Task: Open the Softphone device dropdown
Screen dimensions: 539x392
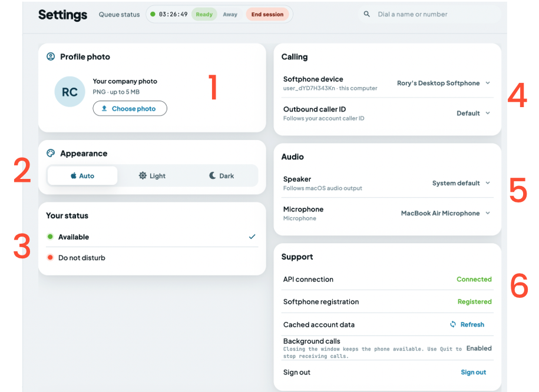Action: [444, 83]
